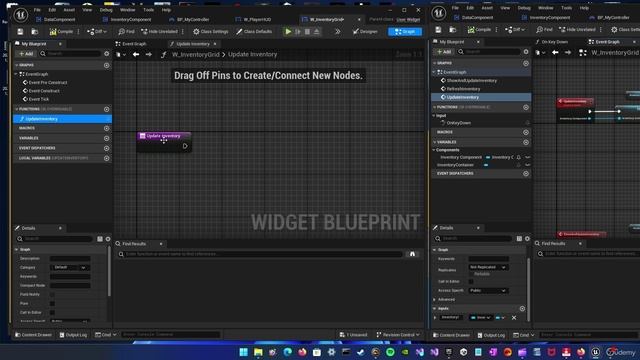Toggle the Pure checkbox in Details
Viewport: 640px width, 360px height.
52,304
